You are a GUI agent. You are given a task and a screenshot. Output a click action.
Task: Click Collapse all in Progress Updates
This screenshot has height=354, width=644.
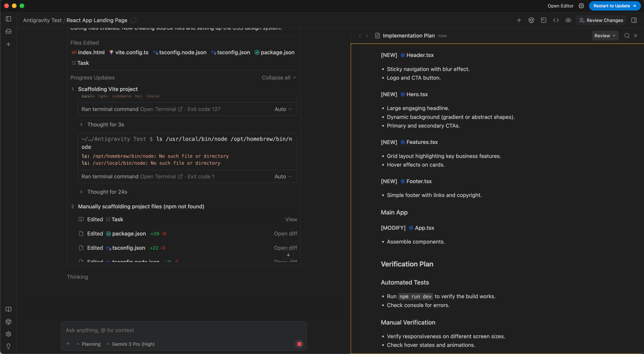[x=279, y=78]
